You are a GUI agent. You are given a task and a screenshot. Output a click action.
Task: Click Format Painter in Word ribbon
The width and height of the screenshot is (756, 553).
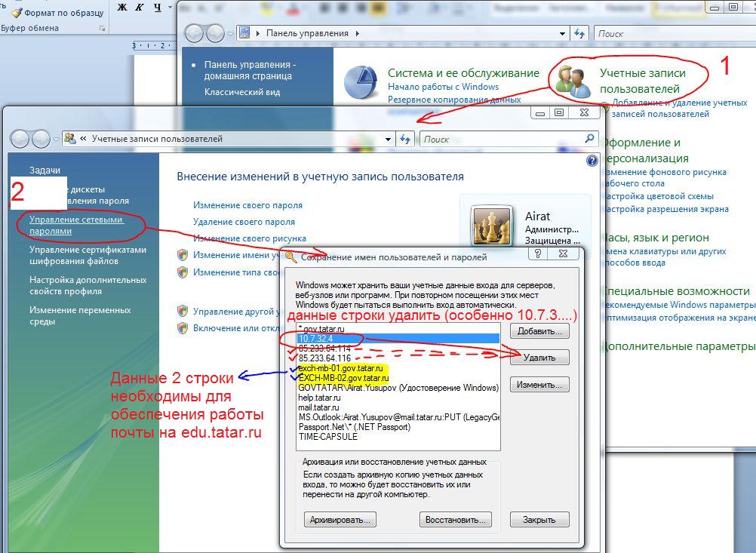[x=58, y=13]
